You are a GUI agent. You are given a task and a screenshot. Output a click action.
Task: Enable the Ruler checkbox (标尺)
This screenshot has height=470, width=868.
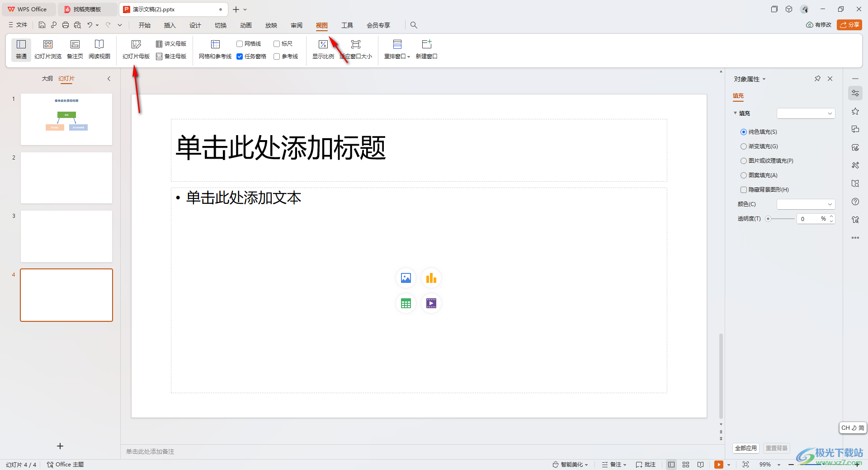(x=277, y=44)
